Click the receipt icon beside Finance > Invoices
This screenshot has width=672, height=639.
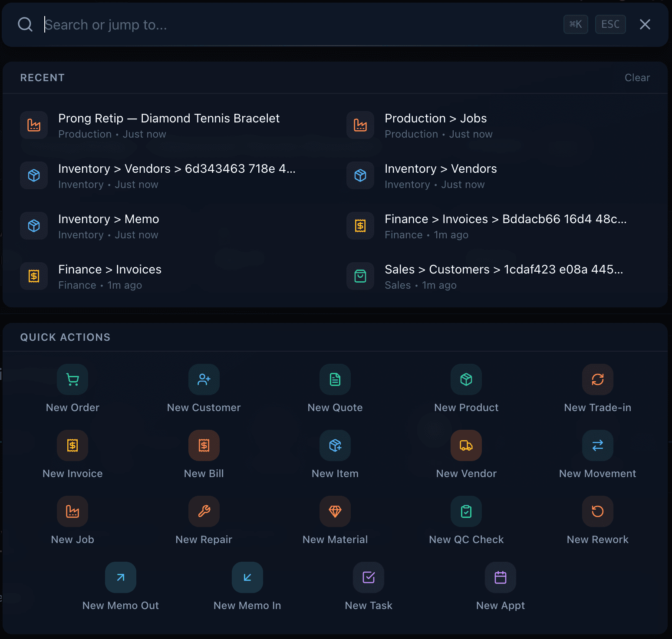[34, 276]
